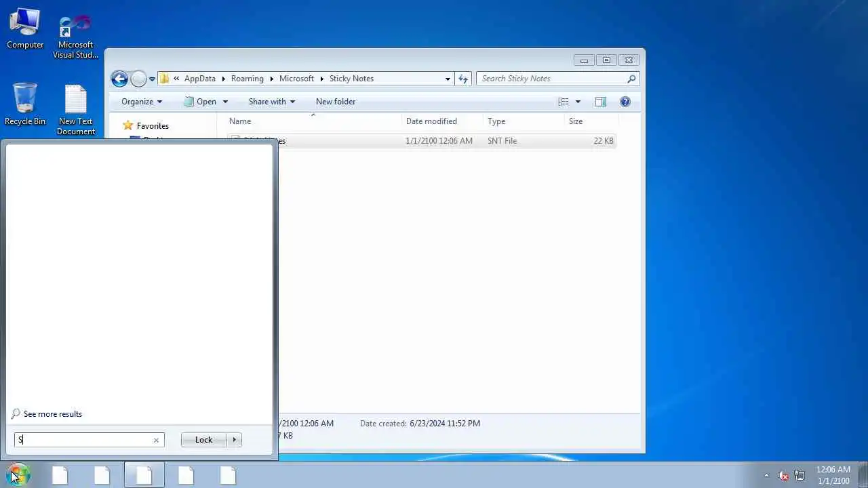Show hidden tray icons arrow
This screenshot has height=488, width=868.
(767, 475)
